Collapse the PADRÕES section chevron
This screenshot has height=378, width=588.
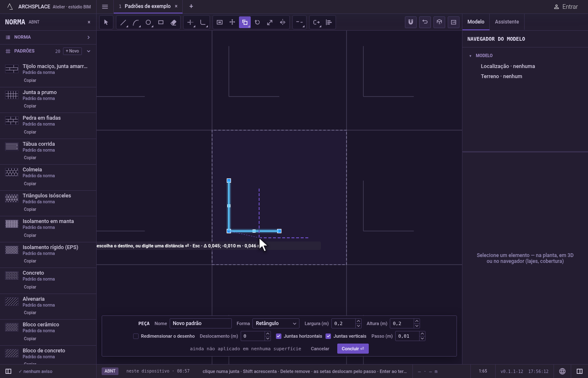tap(89, 51)
